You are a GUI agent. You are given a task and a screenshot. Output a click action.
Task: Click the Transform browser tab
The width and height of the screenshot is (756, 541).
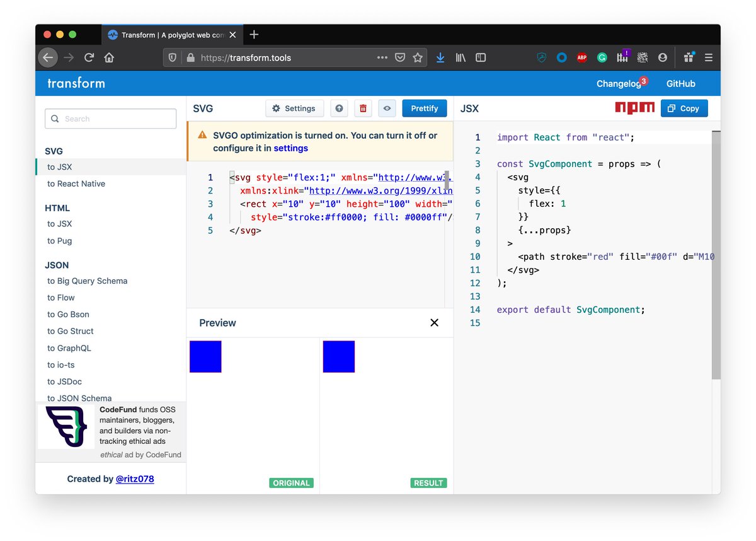171,35
